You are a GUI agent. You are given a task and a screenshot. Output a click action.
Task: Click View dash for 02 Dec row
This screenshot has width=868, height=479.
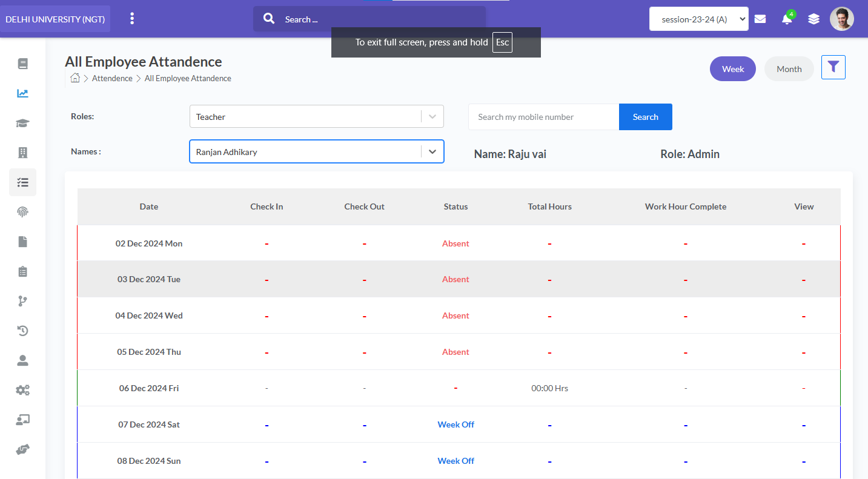pyautogui.click(x=804, y=243)
